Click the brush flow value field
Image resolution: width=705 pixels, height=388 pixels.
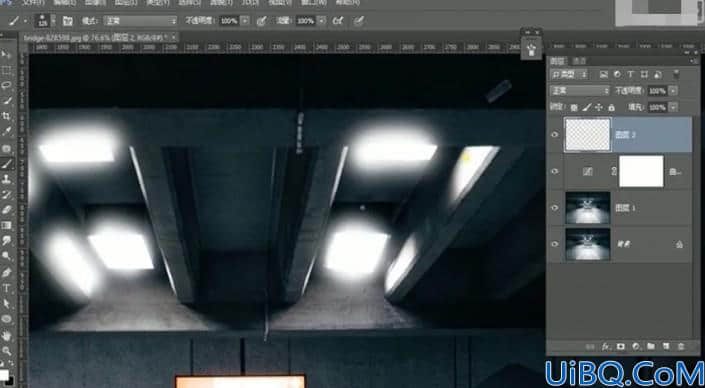tap(306, 21)
